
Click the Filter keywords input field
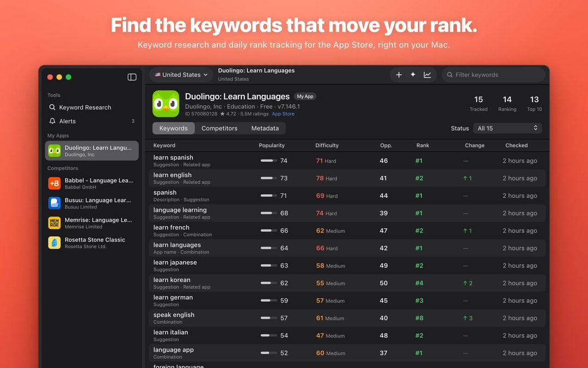coord(493,75)
